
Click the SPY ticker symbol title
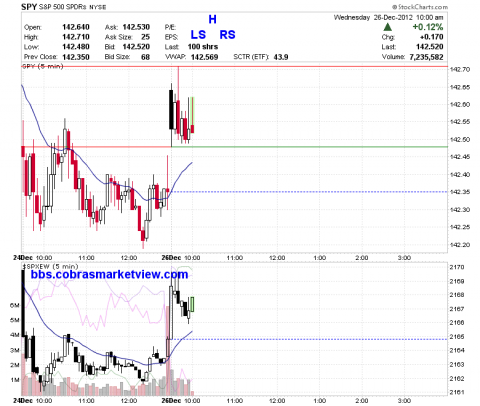pyautogui.click(x=29, y=7)
